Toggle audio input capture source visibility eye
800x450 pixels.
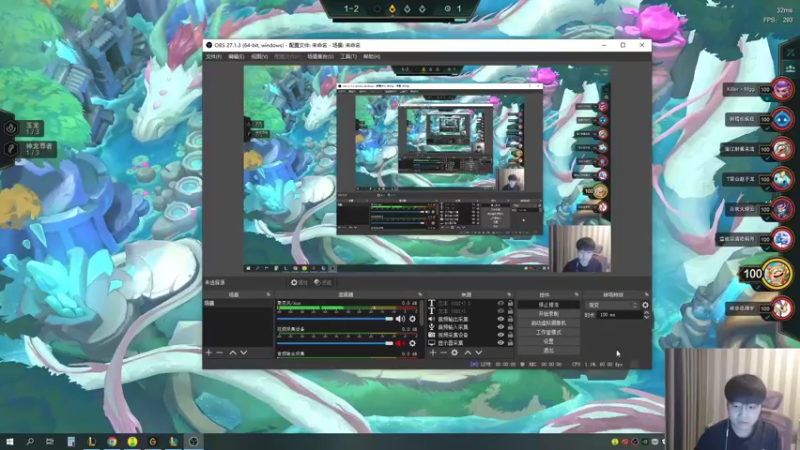(x=501, y=327)
